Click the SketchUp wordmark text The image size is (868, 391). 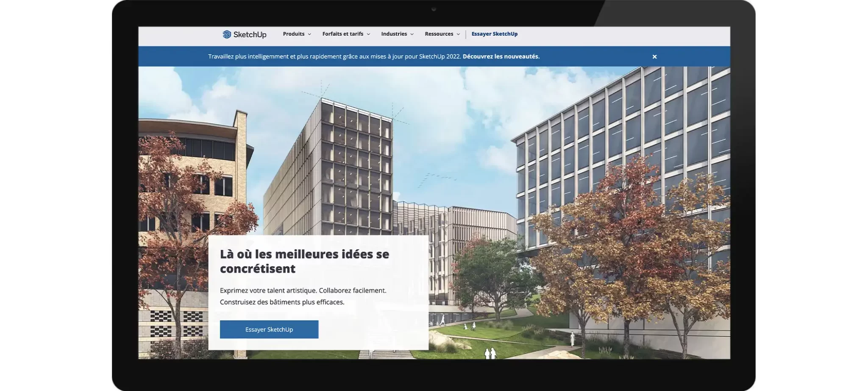pos(250,35)
